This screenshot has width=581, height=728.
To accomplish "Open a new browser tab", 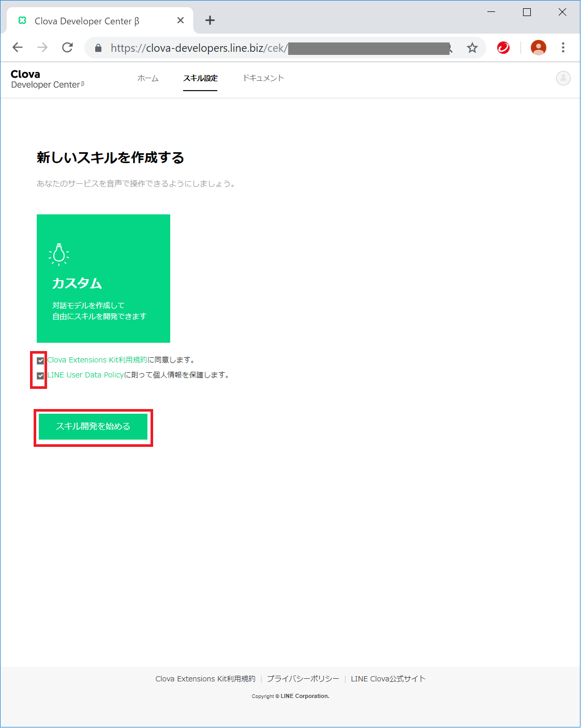I will 210,21.
